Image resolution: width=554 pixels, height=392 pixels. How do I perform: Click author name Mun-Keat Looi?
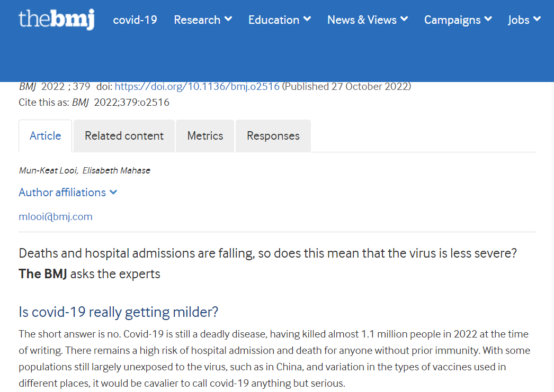tap(48, 170)
